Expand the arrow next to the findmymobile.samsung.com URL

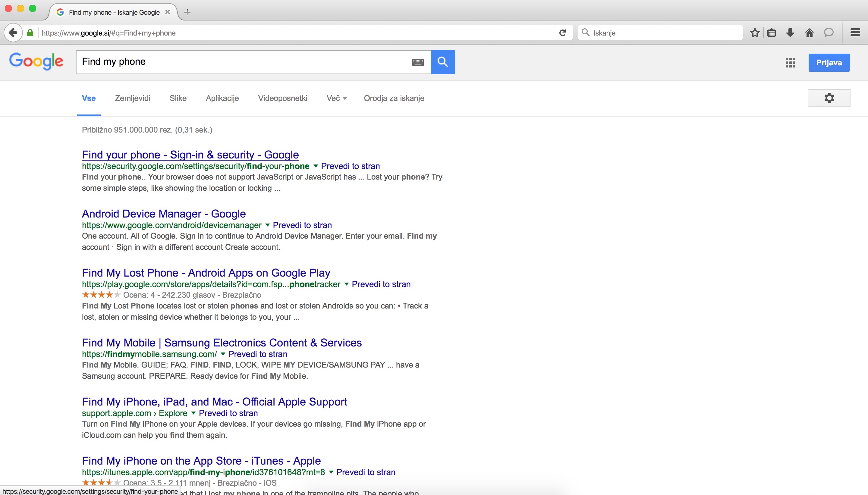coord(223,354)
